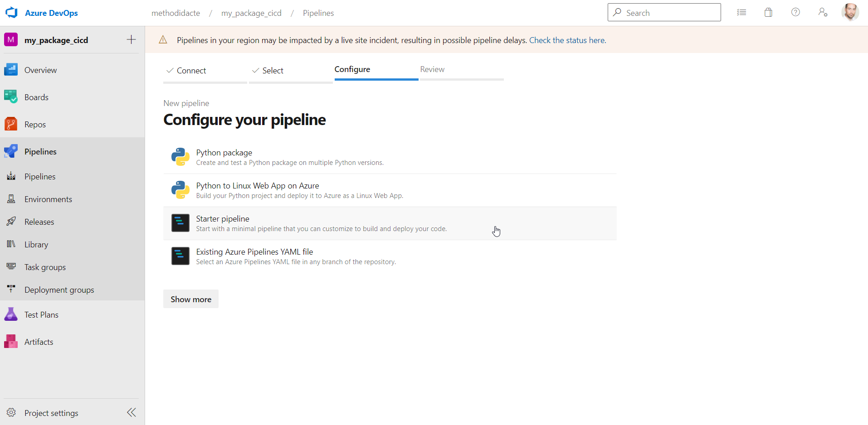Open the 'Check the status here' link
868x425 pixels.
(567, 40)
